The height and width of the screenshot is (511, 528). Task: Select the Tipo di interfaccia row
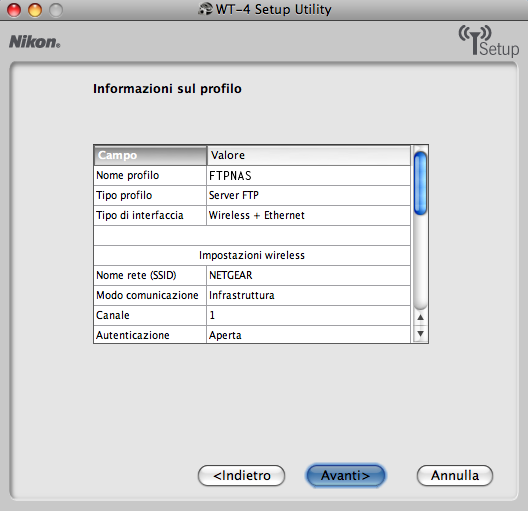252,215
